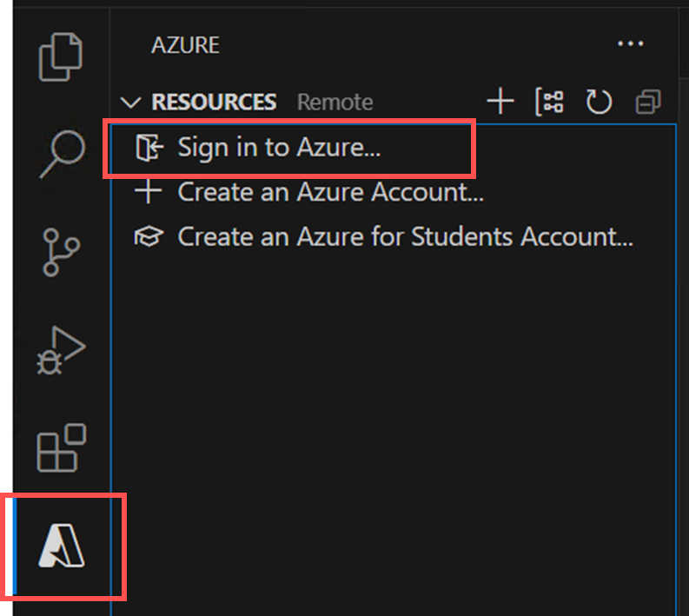Click the door icon beside Sign in to Azure
This screenshot has width=689, height=616.
click(x=149, y=149)
